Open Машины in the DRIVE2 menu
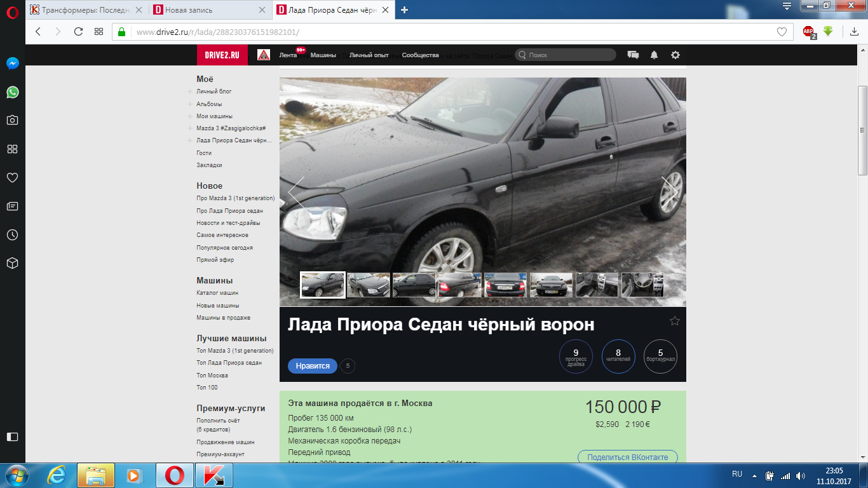 [323, 55]
